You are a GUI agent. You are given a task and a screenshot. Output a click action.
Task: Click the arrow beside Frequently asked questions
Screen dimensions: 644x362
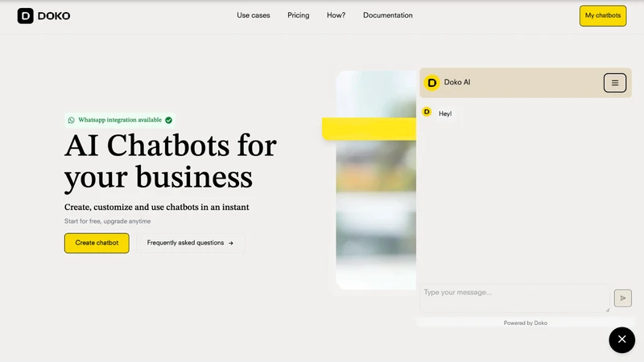(x=231, y=243)
